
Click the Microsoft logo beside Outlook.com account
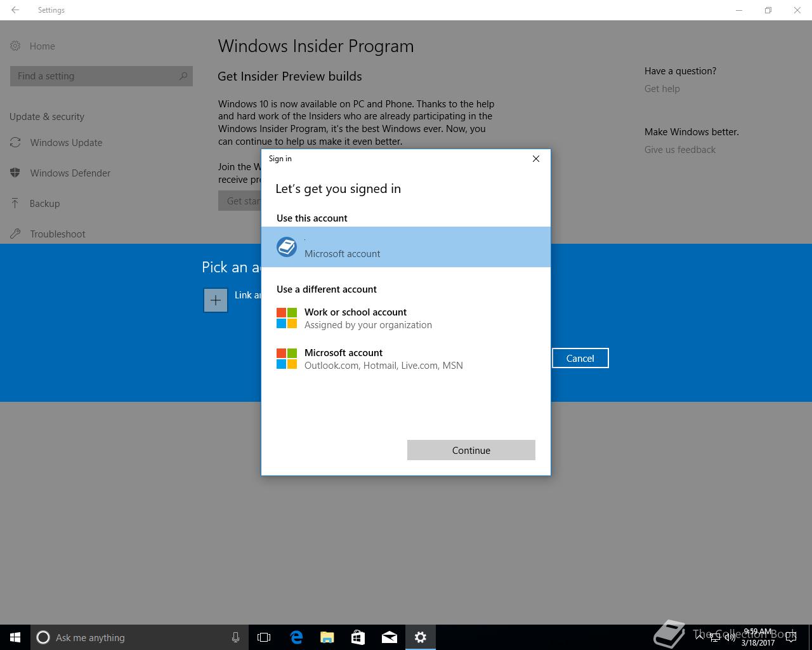[x=287, y=359]
